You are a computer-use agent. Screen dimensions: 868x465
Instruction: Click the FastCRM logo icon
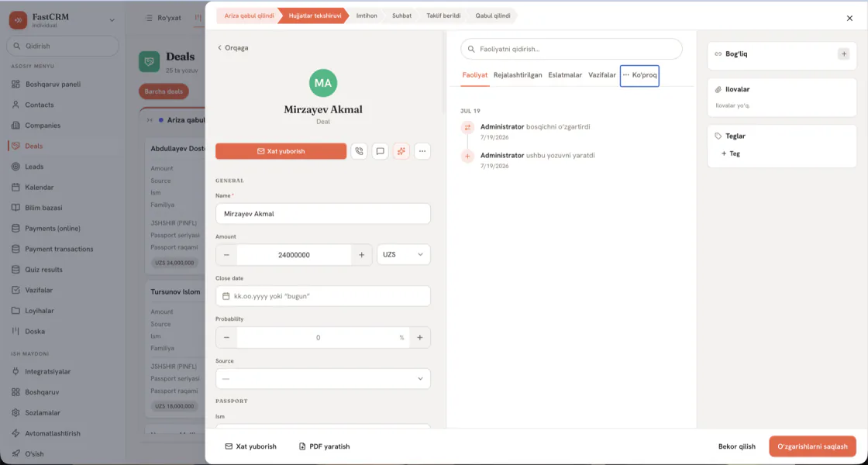[x=19, y=20]
